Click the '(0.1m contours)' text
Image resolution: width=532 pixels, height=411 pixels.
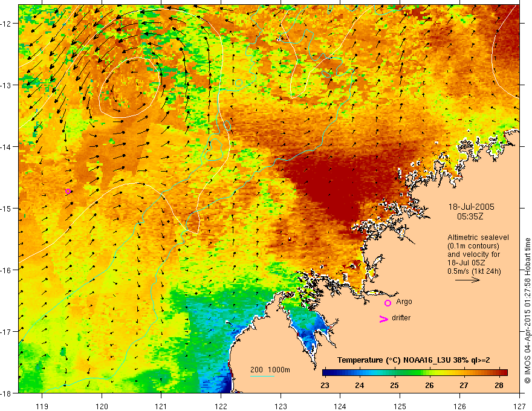click(x=473, y=246)
